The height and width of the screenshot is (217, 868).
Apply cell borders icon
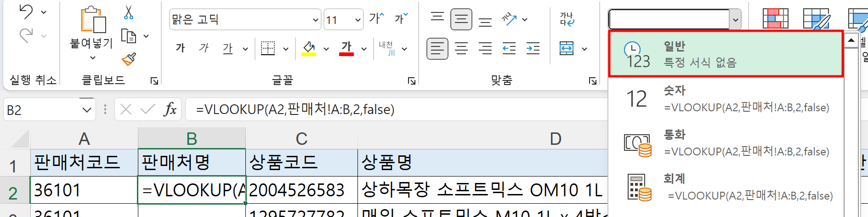tap(268, 48)
